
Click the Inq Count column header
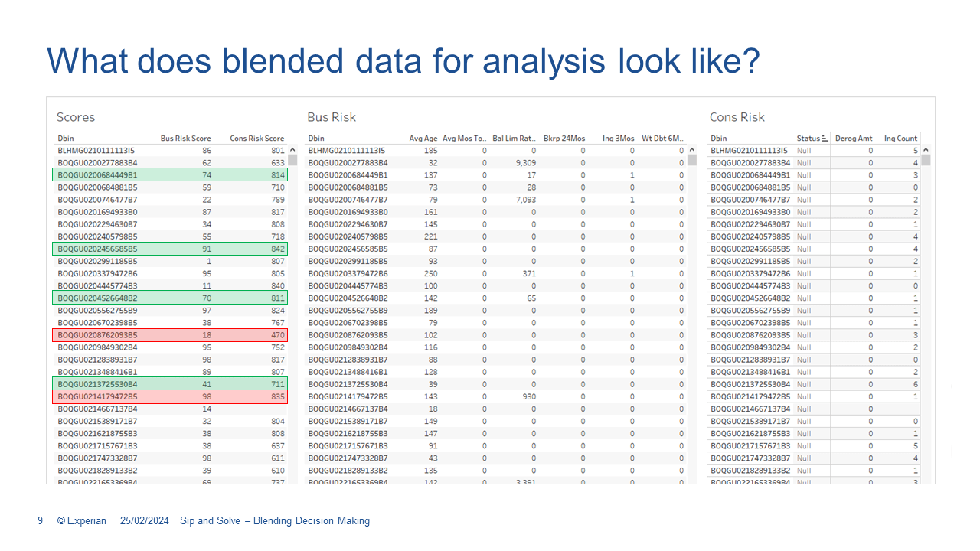click(900, 139)
